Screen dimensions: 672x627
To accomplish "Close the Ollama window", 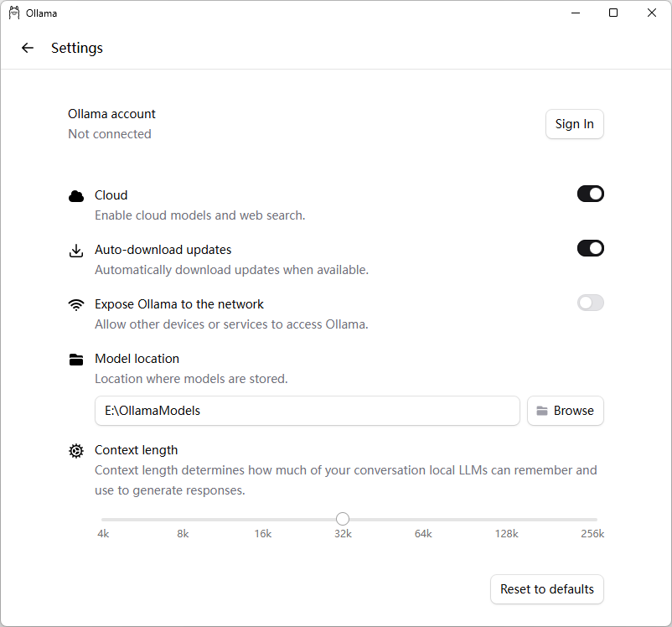I will (651, 13).
